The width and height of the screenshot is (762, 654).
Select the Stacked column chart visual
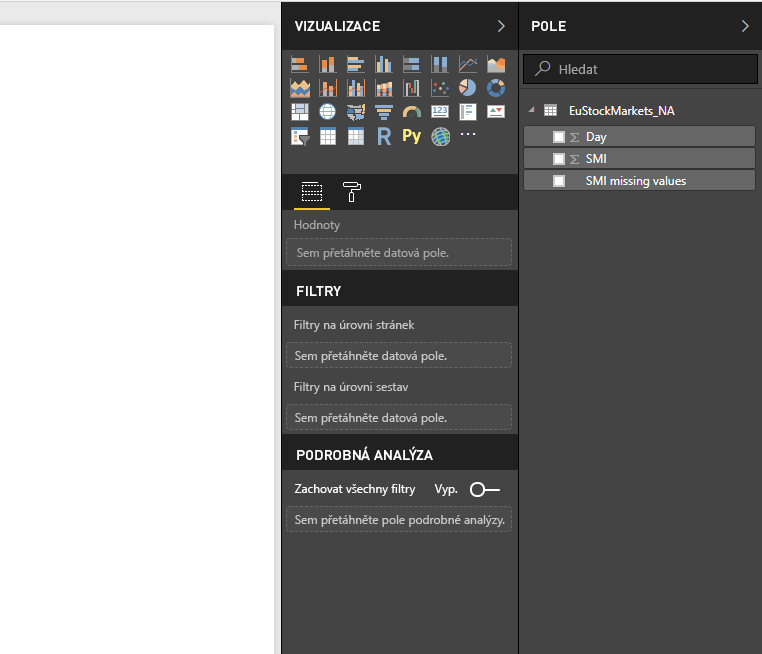[328, 64]
